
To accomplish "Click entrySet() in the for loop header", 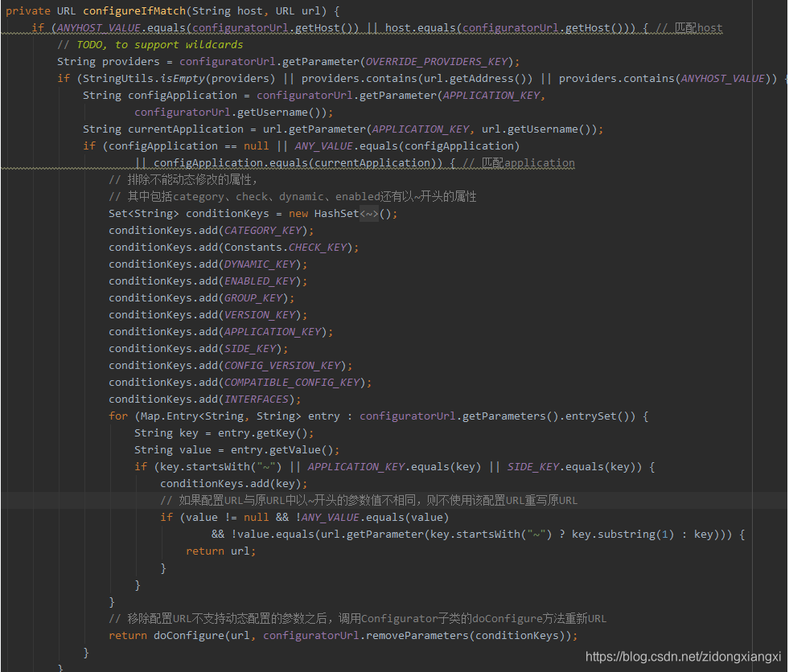I will 598,416.
